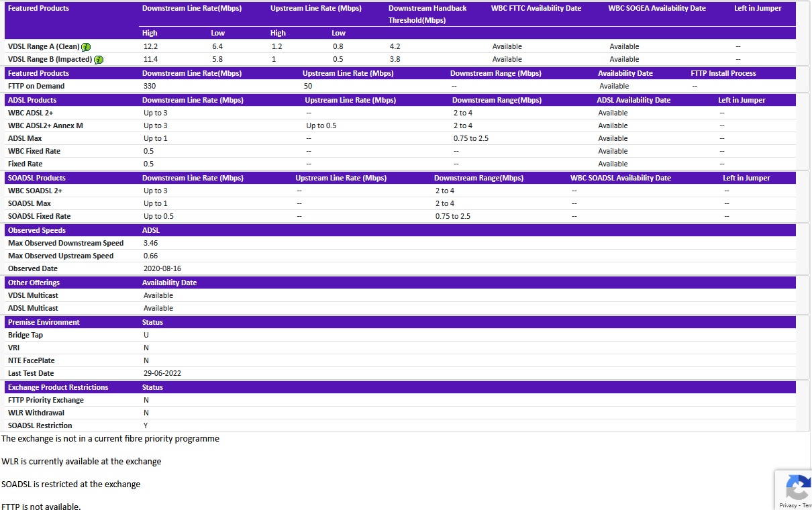Click the VDSL Range B (Impacted) info icon
The width and height of the screenshot is (812, 510).
tap(98, 59)
